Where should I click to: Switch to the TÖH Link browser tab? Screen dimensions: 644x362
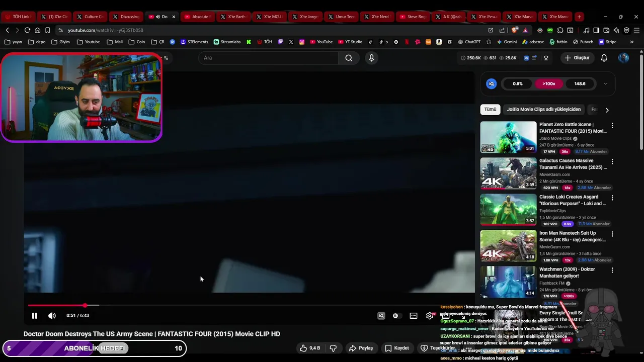tap(18, 17)
